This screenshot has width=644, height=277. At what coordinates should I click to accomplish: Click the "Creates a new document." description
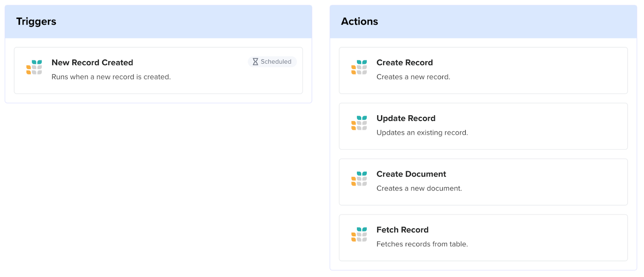(419, 188)
